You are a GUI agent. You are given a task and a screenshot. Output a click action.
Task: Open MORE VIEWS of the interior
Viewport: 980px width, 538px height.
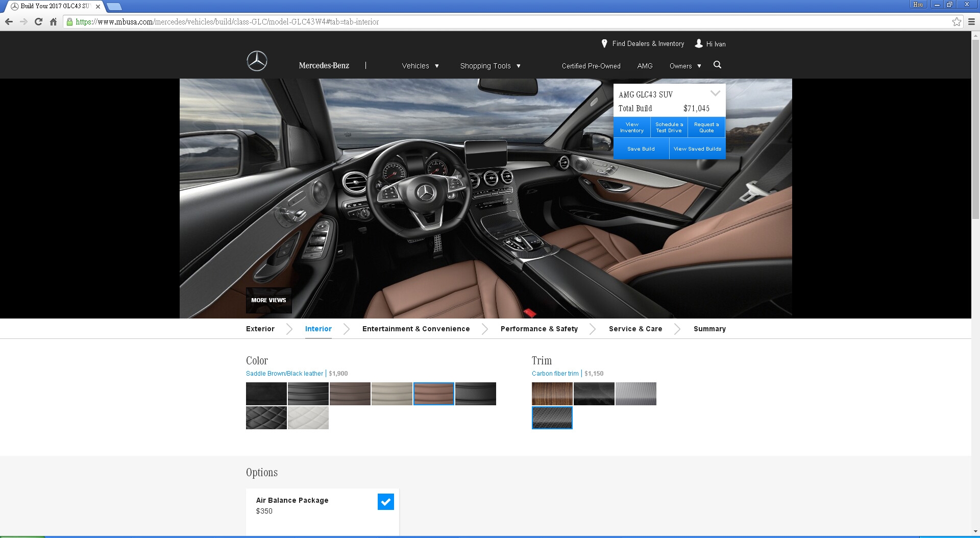pos(268,300)
